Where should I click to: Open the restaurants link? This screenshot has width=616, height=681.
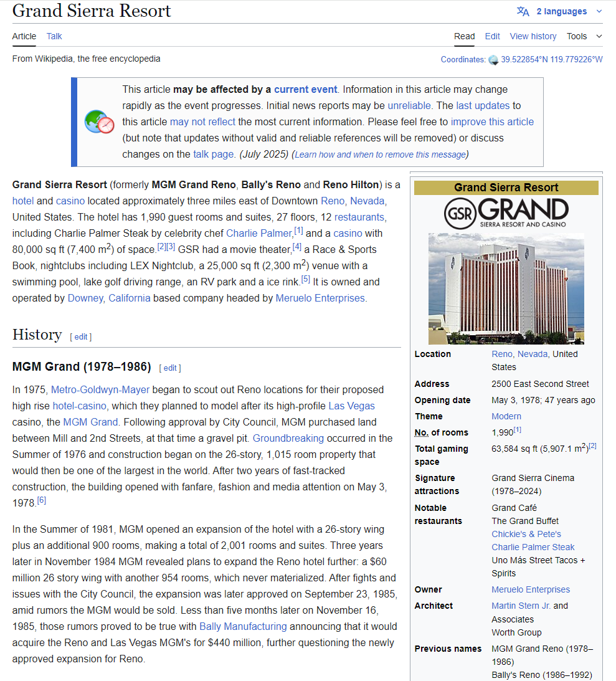point(359,217)
